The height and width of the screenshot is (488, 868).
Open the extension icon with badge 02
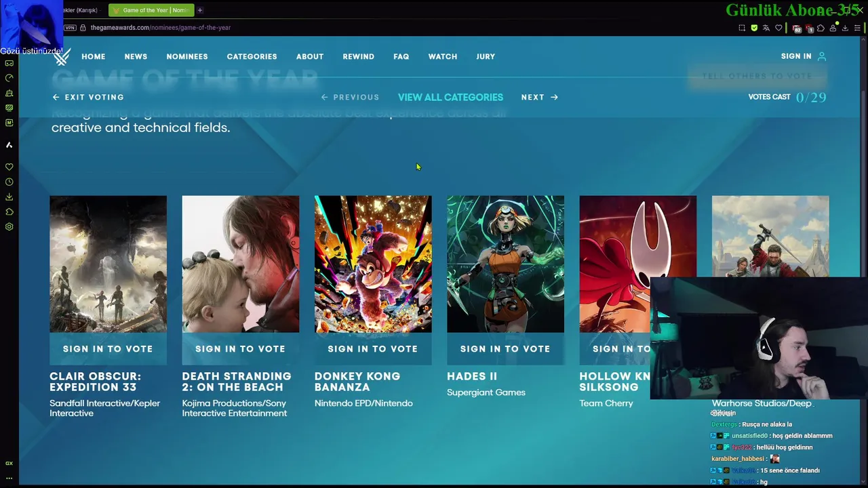pos(797,28)
